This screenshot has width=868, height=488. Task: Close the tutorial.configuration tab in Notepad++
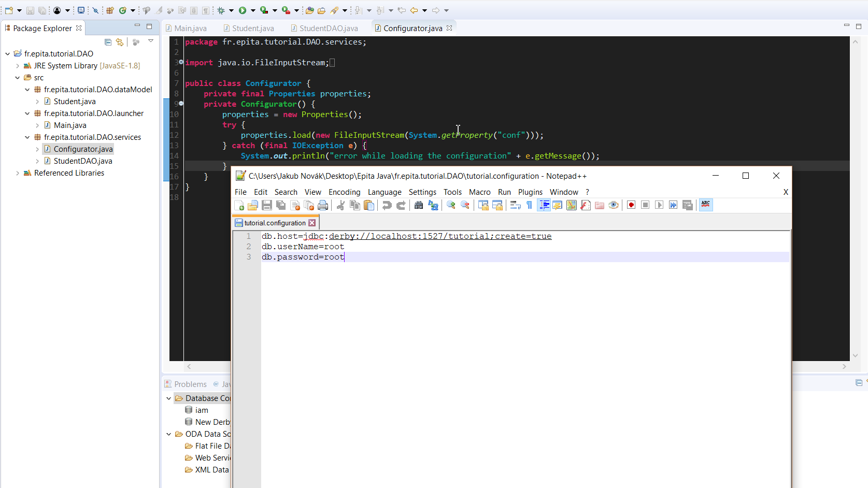312,223
